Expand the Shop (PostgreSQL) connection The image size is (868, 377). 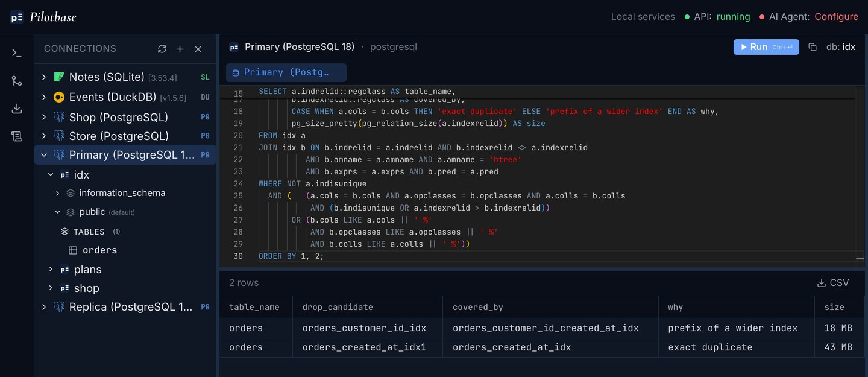[43, 117]
